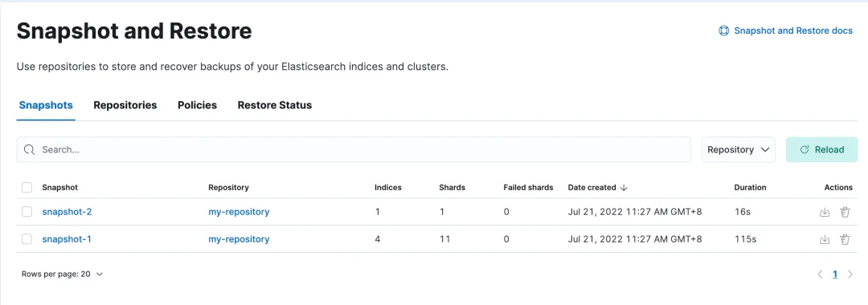
Task: Switch to the Repositories tab
Action: point(125,105)
